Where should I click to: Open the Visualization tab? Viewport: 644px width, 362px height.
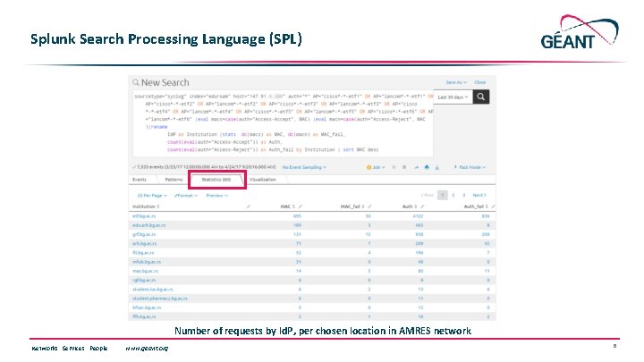262,180
